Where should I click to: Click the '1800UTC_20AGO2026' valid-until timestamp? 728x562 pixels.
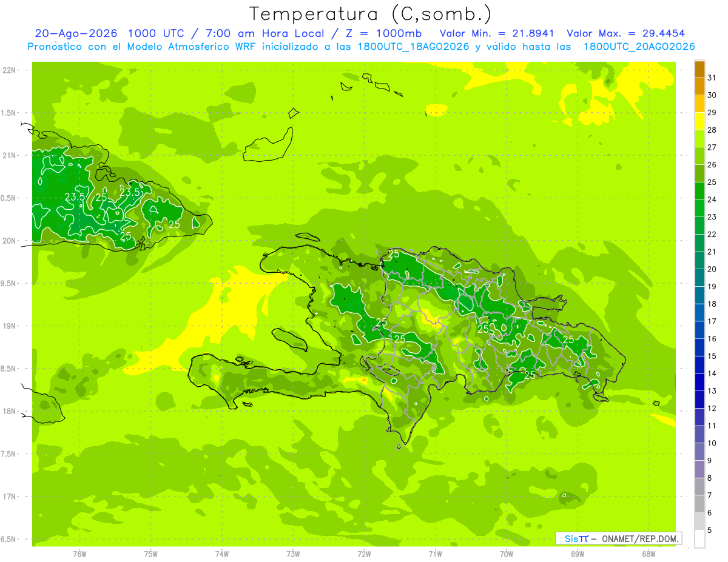click(x=639, y=47)
